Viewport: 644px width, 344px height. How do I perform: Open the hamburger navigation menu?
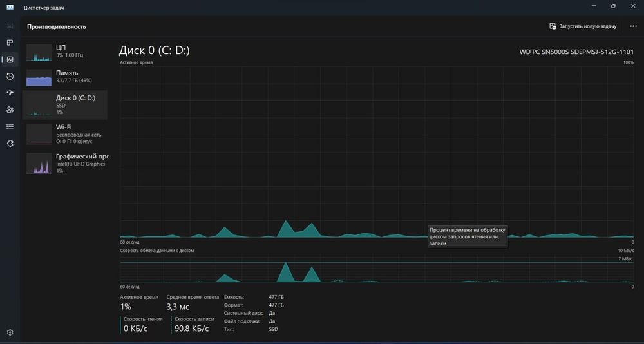[10, 26]
